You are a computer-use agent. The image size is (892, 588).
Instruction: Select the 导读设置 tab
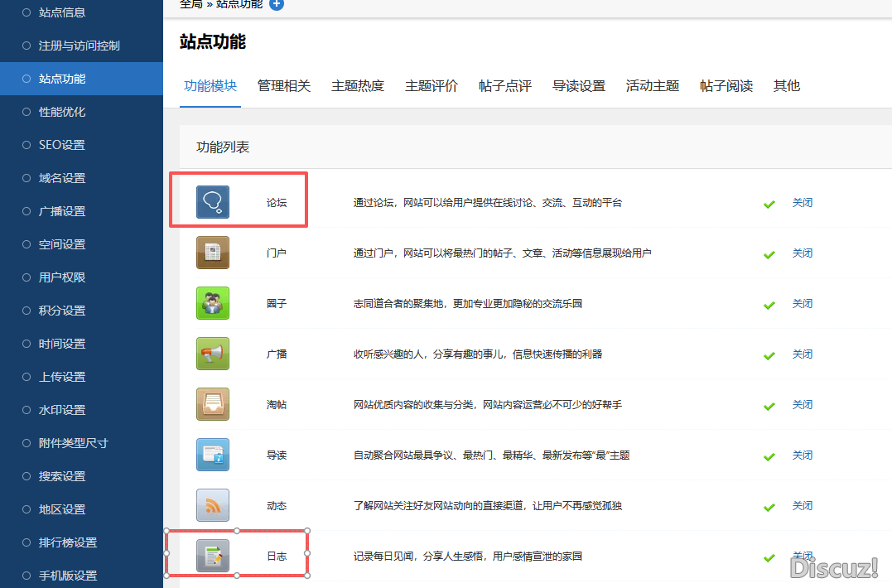(579, 86)
